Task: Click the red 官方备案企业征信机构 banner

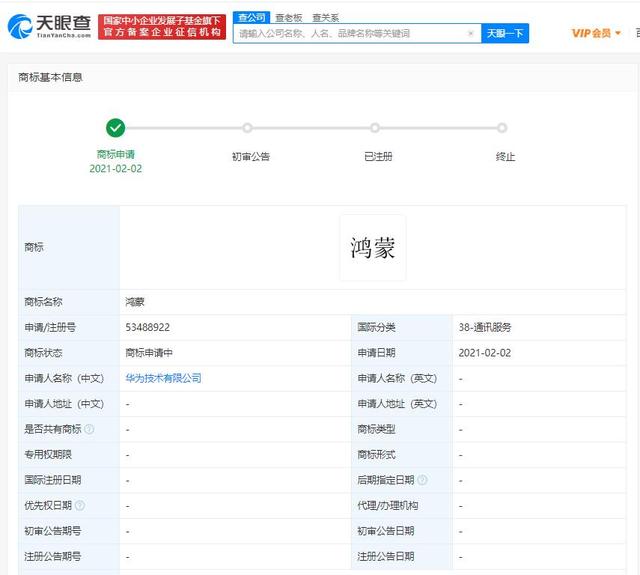Action: [162, 27]
